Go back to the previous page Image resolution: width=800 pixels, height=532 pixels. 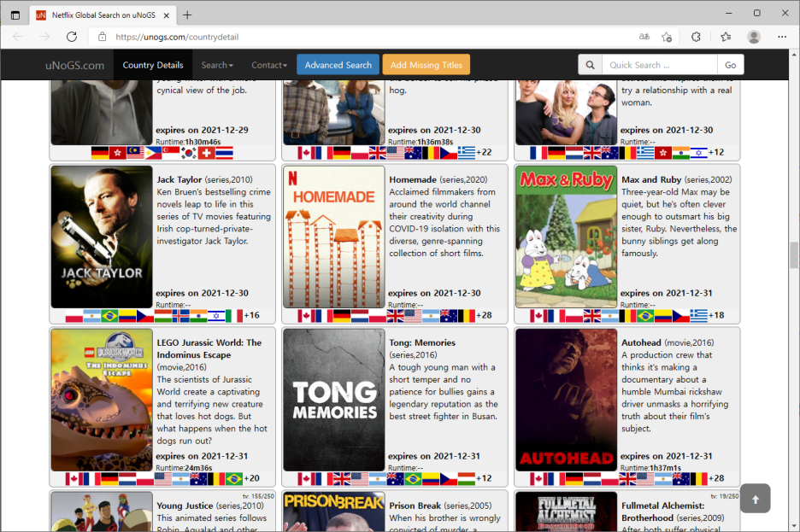(18, 37)
